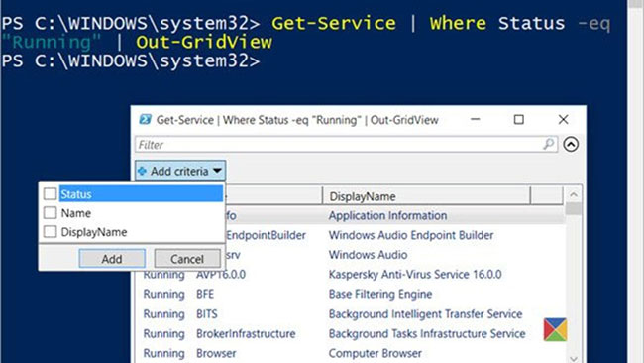The image size is (644, 363).
Task: Click the Running status in the BFE row
Action: [x=163, y=294]
